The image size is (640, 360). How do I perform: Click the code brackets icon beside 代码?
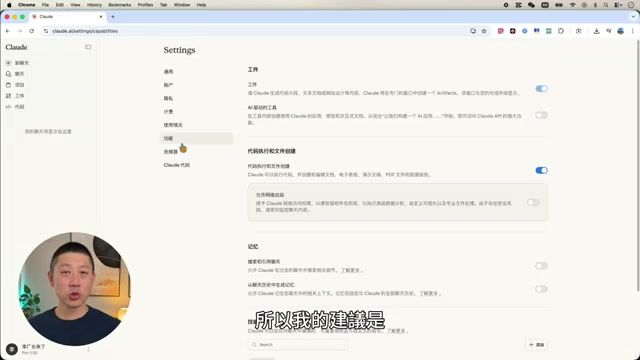[x=9, y=107]
